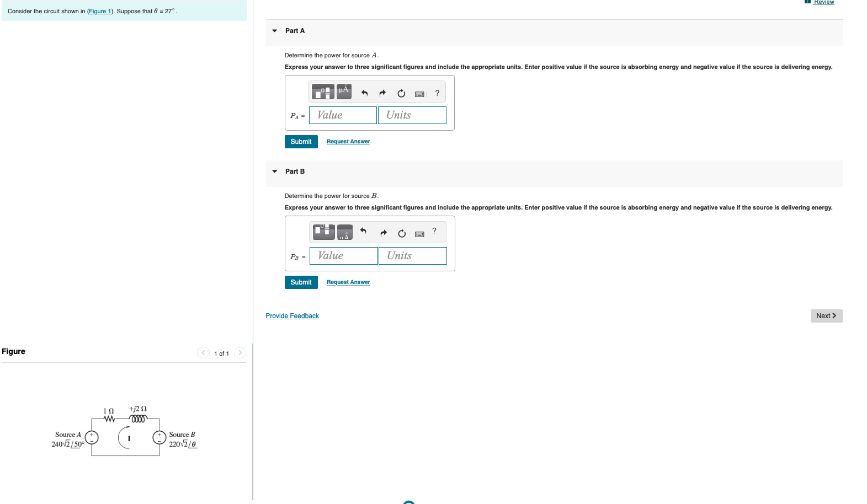Click undo arrow in Part B toolbar

[x=363, y=230]
